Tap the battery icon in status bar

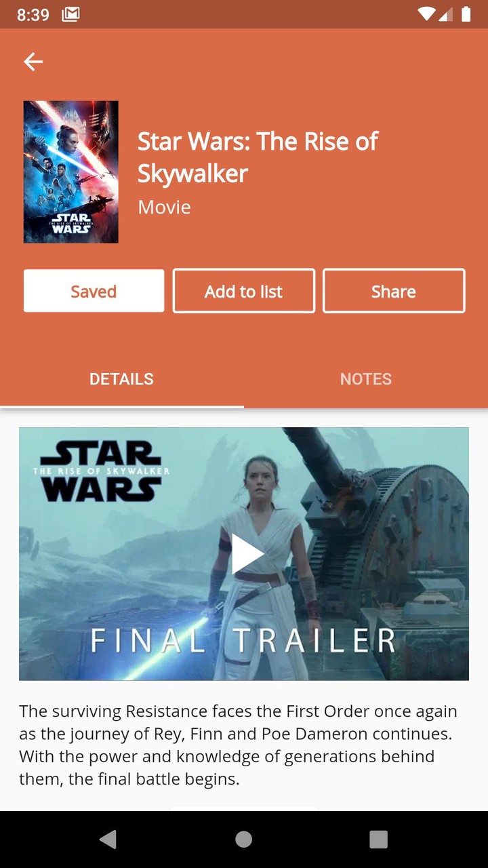click(466, 14)
